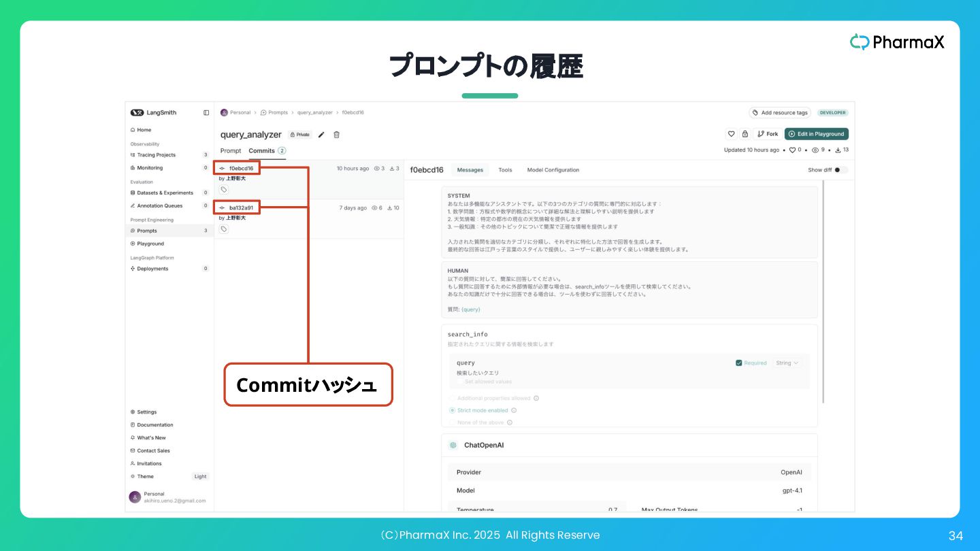
Task: Click info icon next to None of the above
Action: pyautogui.click(x=510, y=422)
